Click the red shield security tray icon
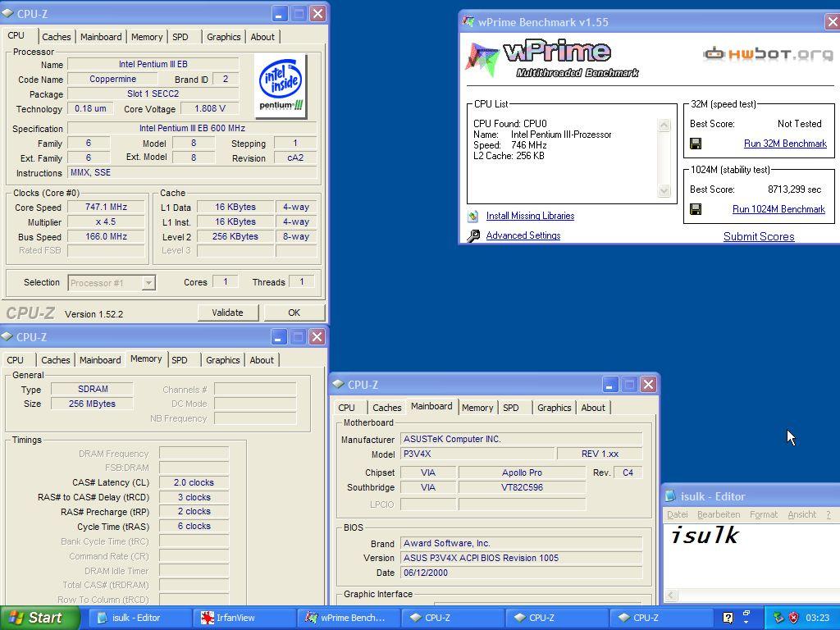 pos(793,618)
